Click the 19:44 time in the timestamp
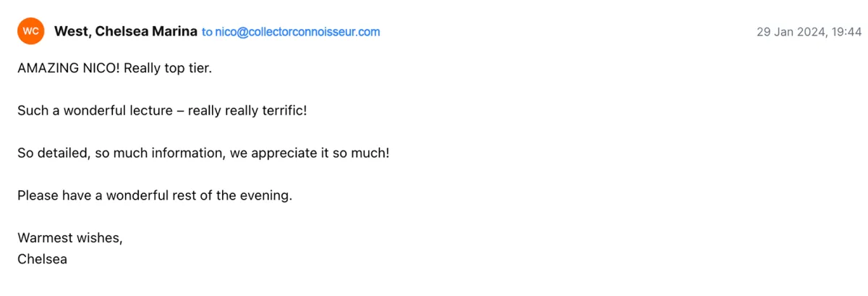The width and height of the screenshot is (868, 296). [x=847, y=32]
